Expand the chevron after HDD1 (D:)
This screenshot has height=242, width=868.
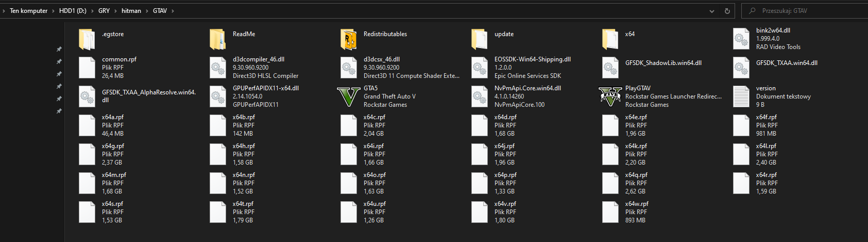(92, 11)
